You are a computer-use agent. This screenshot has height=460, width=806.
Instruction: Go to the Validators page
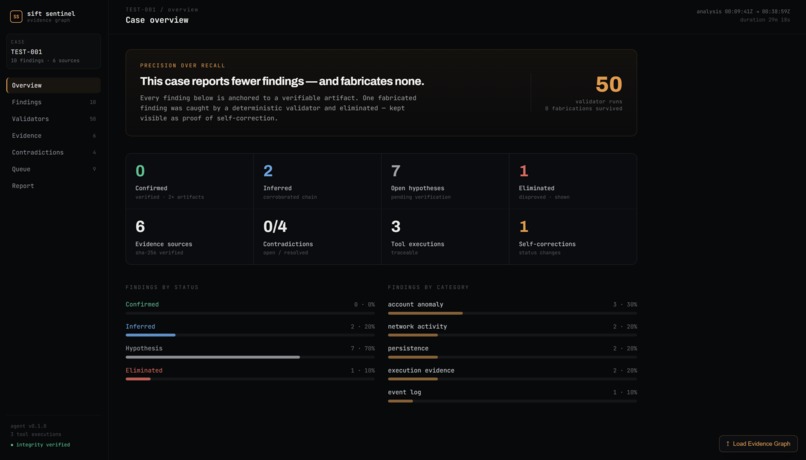point(53,119)
